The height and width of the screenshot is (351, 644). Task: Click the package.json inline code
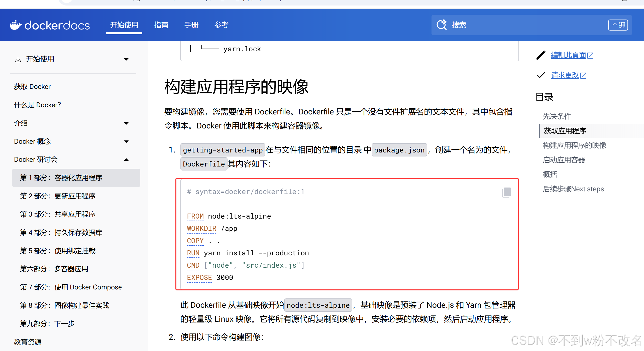pos(399,150)
